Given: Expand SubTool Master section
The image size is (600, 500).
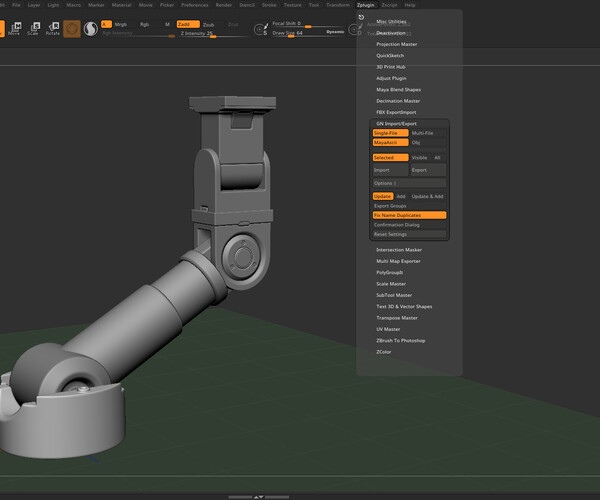Looking at the screenshot, I should tap(394, 295).
